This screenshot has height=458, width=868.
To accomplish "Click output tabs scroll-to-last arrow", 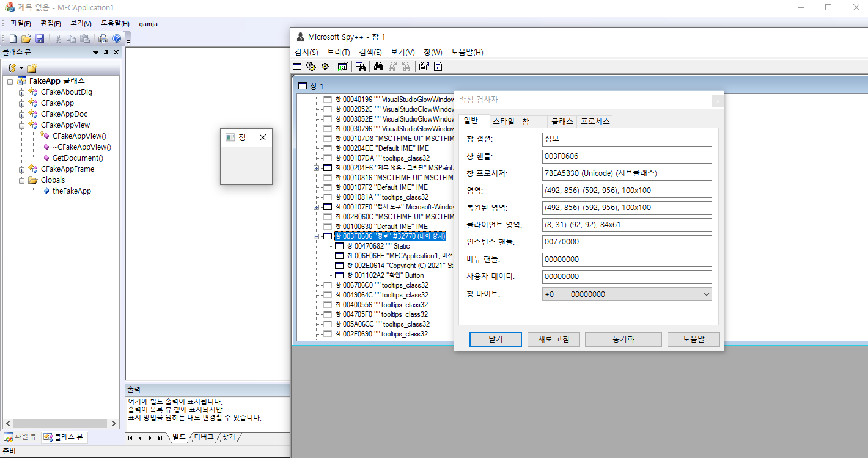I will (x=160, y=438).
